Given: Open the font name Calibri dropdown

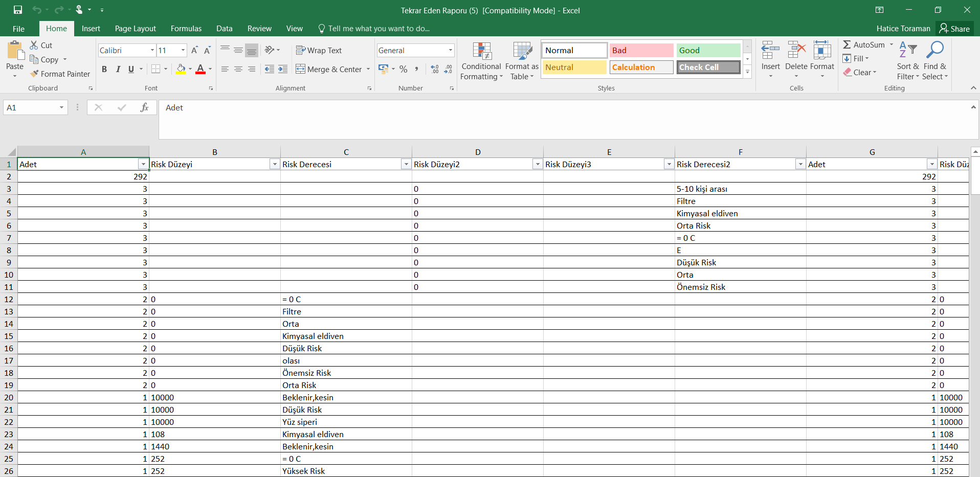Looking at the screenshot, I should (x=152, y=50).
